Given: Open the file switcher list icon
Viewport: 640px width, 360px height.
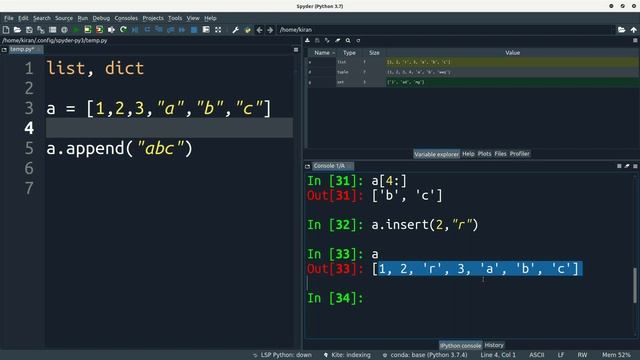Looking at the screenshot, I should 52,30.
